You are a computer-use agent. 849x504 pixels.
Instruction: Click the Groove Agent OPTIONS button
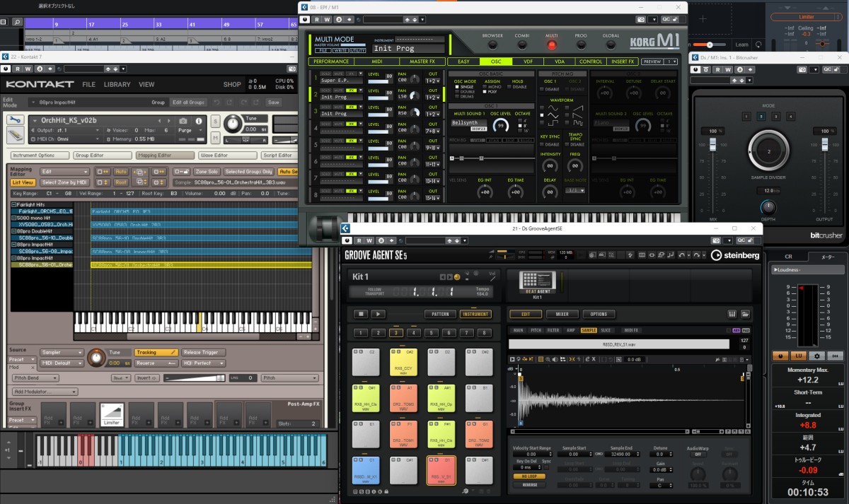pos(599,314)
